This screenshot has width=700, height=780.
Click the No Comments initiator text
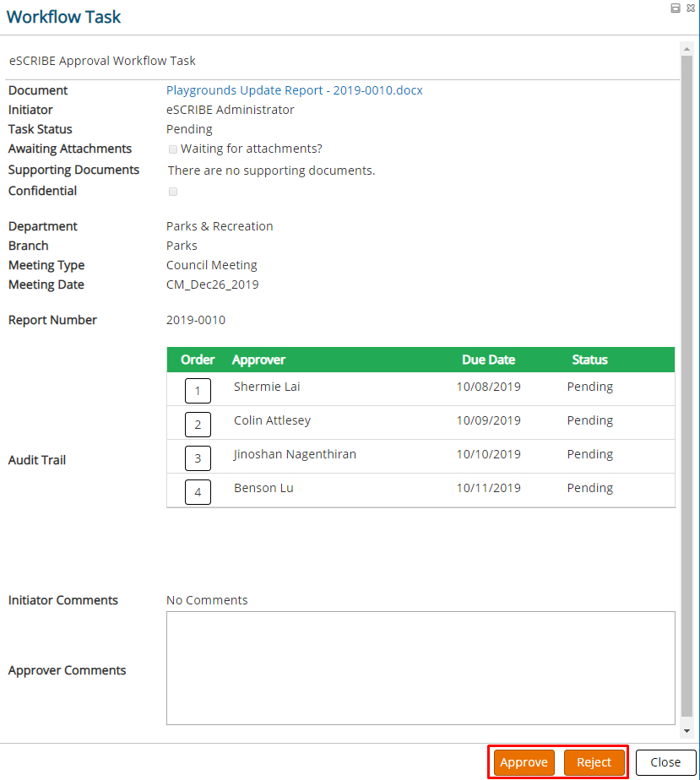[207, 600]
